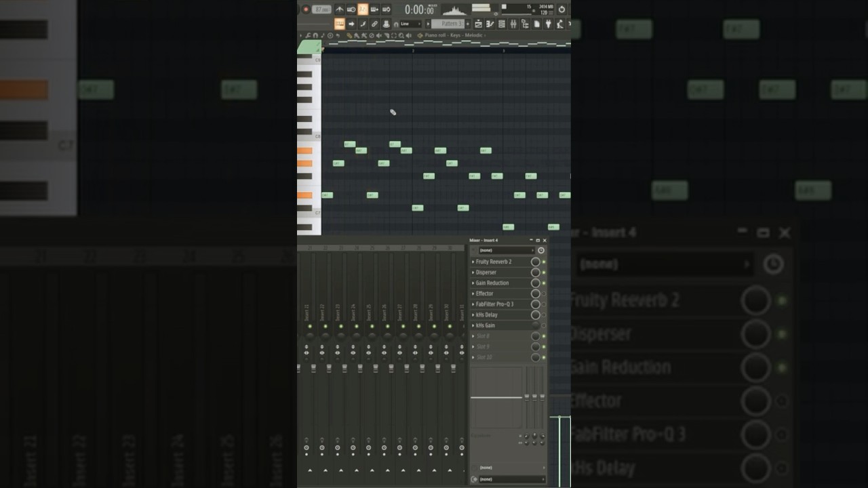868x488 pixels.
Task: Enable the Effector effect LED
Action: coord(544,293)
